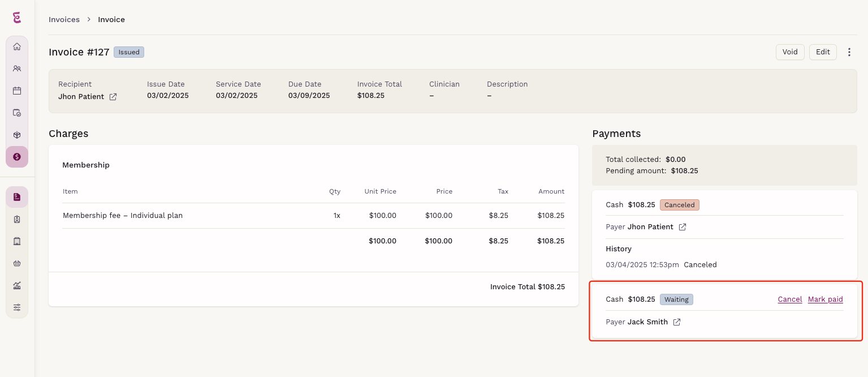Click the Void button

[790, 52]
